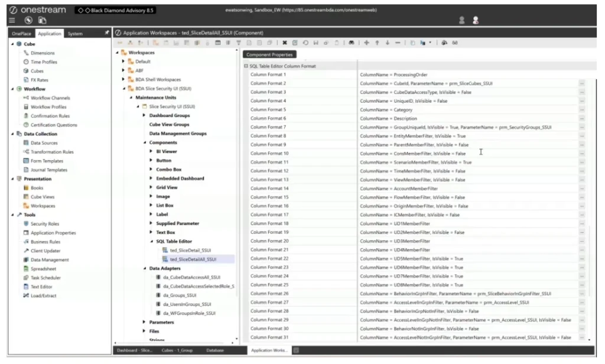The height and width of the screenshot is (364, 605).
Task: Collapse the Cube section in navigation
Action: click(12, 44)
